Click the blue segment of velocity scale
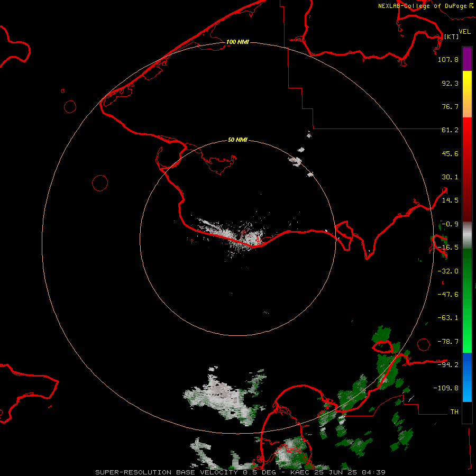The image size is (476, 476). click(467, 377)
